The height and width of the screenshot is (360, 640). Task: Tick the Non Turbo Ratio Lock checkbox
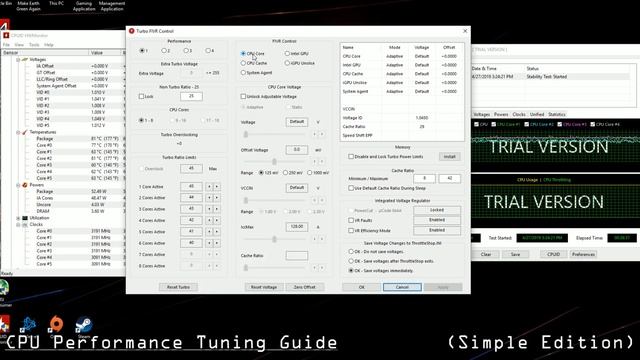click(141, 96)
